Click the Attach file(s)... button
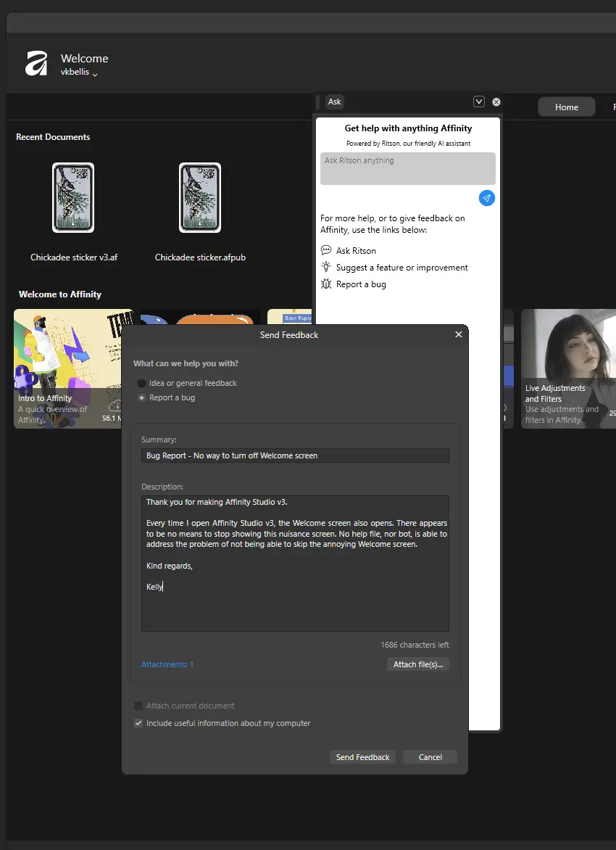The width and height of the screenshot is (616, 850). click(417, 664)
